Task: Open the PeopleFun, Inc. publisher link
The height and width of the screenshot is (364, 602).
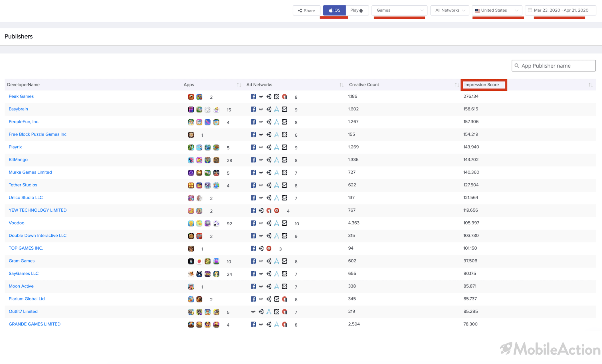Action: pos(24,122)
